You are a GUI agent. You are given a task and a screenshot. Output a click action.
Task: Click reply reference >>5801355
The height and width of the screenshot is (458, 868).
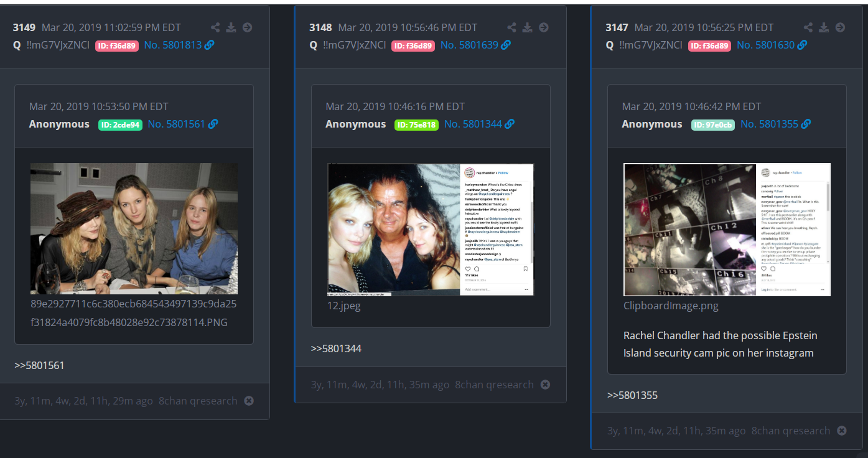coord(632,395)
